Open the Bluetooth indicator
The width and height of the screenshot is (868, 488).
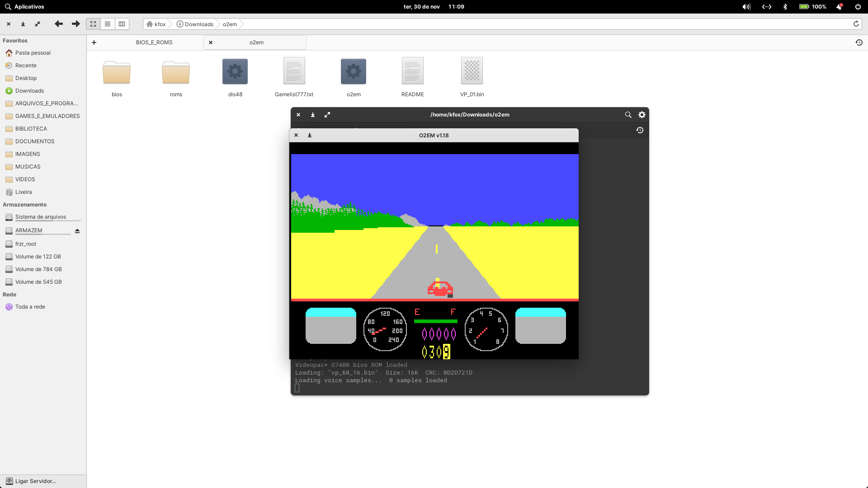[785, 7]
